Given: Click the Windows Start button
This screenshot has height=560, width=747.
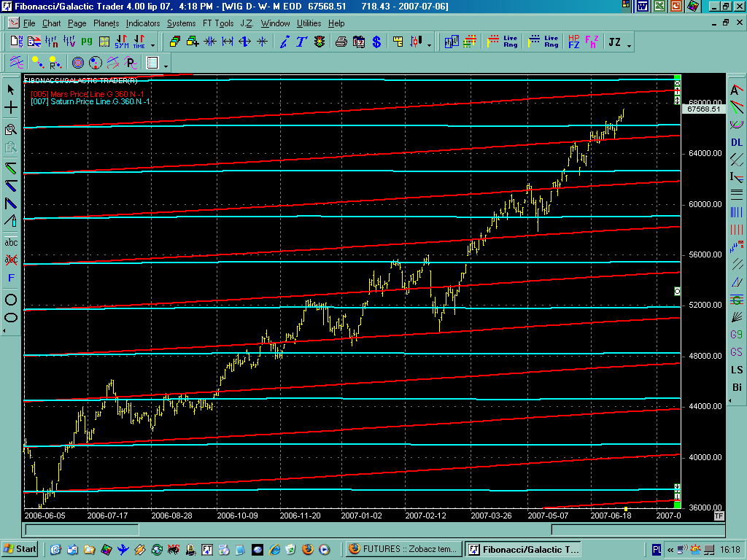Looking at the screenshot, I should (x=20, y=549).
